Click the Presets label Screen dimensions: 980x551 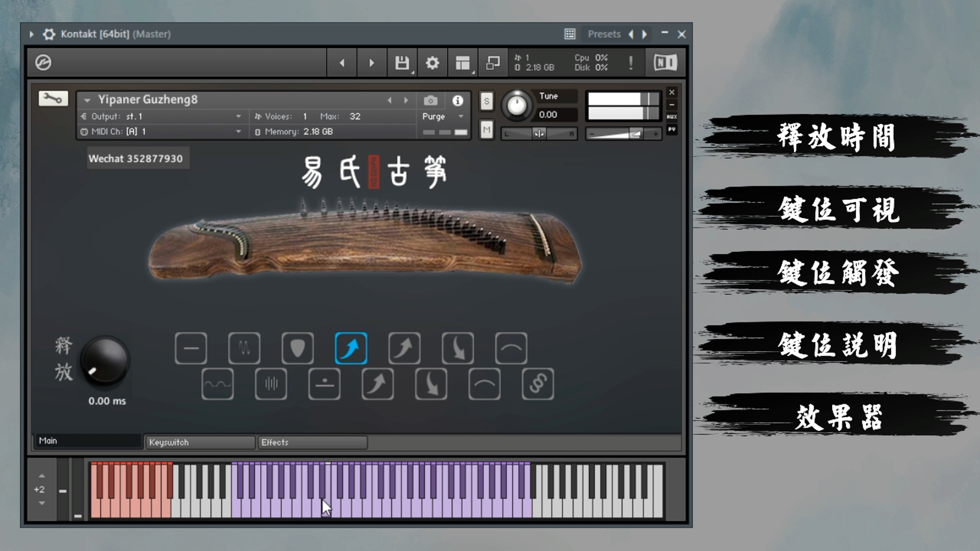pos(604,34)
